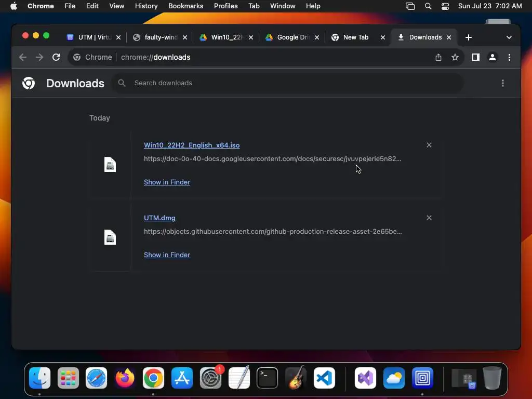The image size is (532, 399).
Task: Open the Chrome profile avatar
Action: (493, 57)
